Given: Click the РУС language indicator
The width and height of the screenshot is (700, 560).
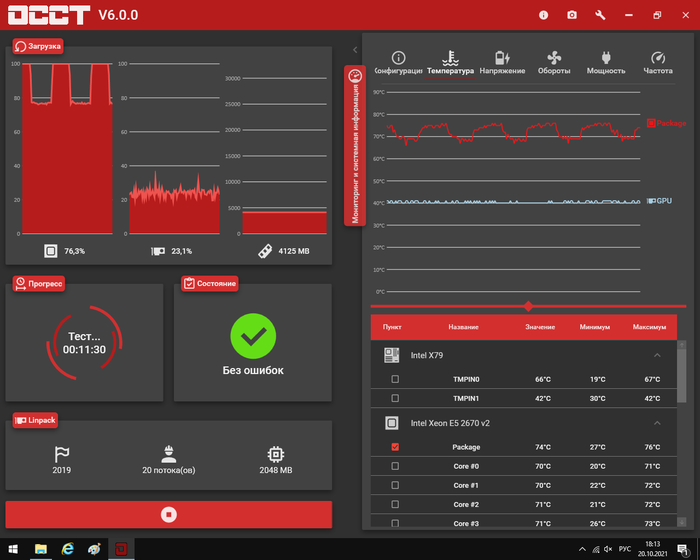Looking at the screenshot, I should click(625, 549).
